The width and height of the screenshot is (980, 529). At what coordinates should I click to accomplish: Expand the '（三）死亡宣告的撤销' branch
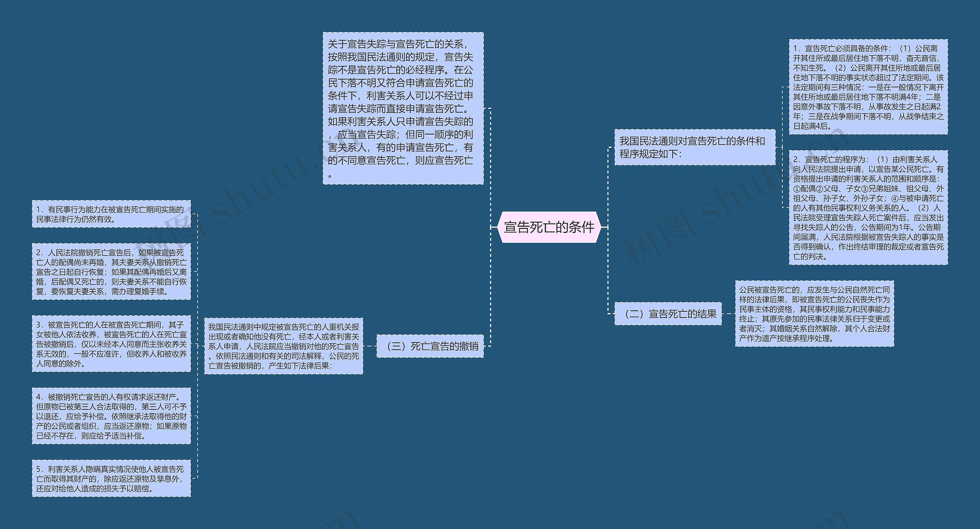tap(443, 345)
